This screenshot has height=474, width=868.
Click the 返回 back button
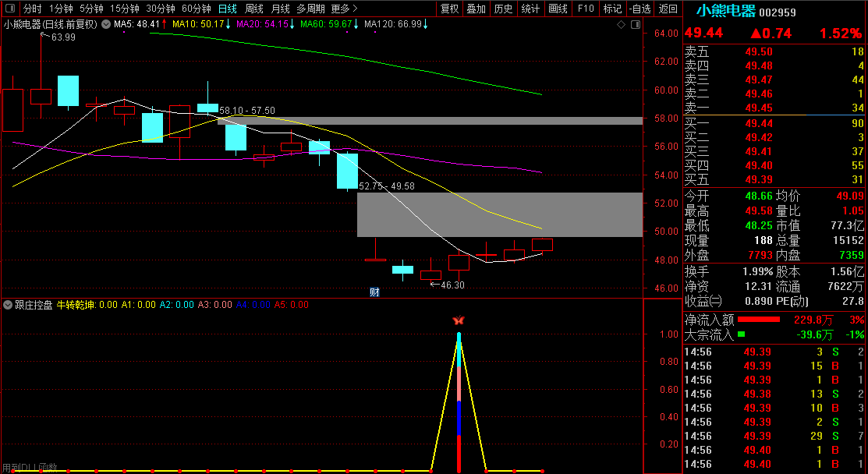(x=668, y=9)
